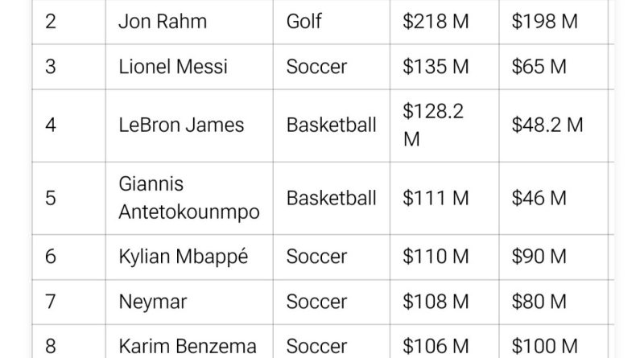Select the Golf sport cell
This screenshot has height=358, width=644.
(306, 22)
